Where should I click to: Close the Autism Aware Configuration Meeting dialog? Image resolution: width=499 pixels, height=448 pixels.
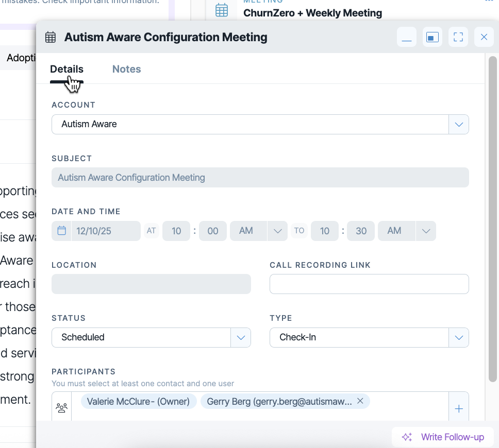(484, 37)
